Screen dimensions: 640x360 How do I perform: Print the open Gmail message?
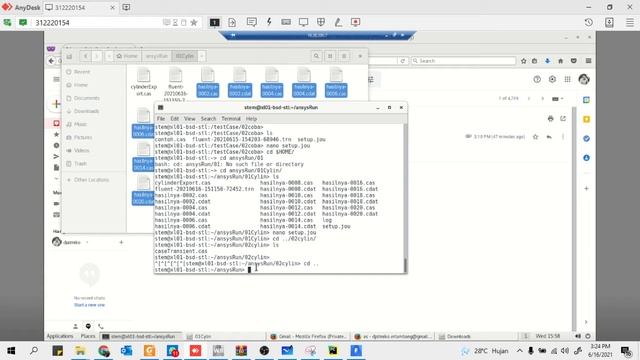[x=550, y=118]
